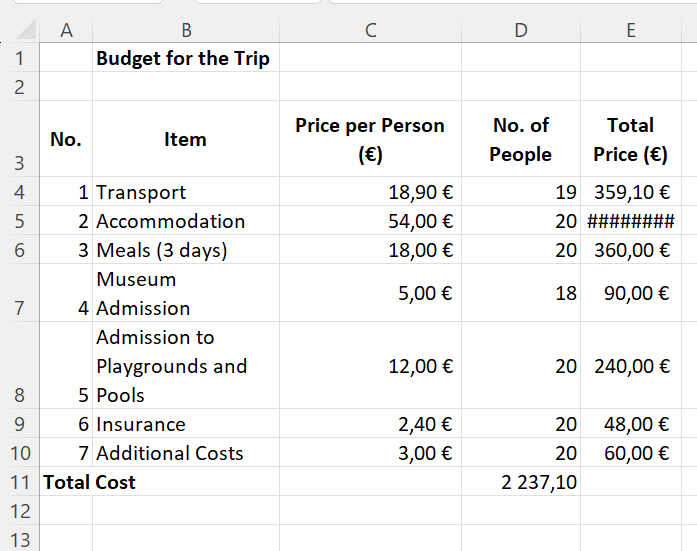This screenshot has height=551, width=697.
Task: Click row 11 header
Action: click(x=20, y=482)
